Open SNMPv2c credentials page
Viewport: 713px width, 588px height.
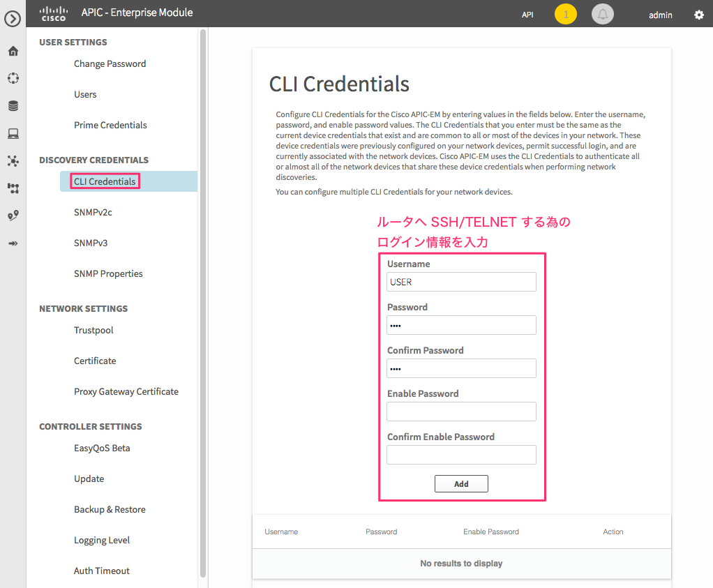93,212
